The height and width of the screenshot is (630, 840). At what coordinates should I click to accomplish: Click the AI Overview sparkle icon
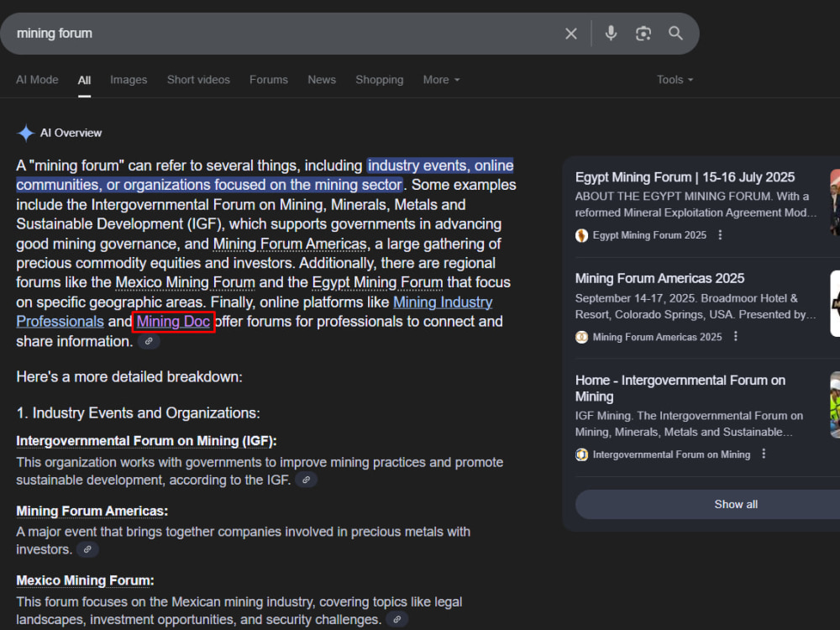click(x=26, y=133)
